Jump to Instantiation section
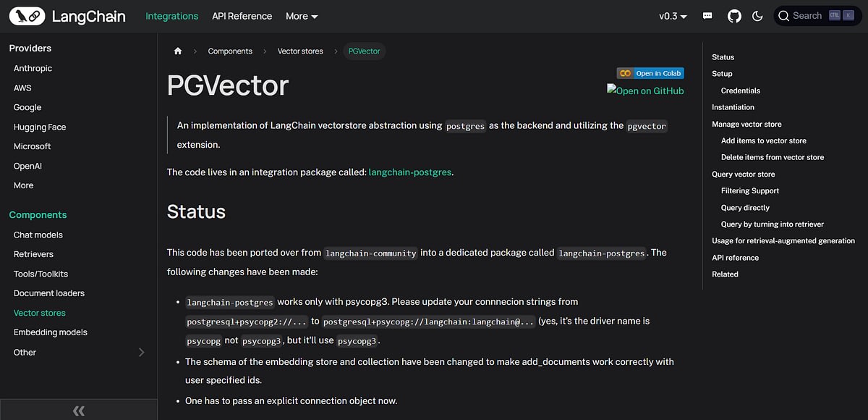Viewport: 868px width, 420px height. [x=733, y=107]
